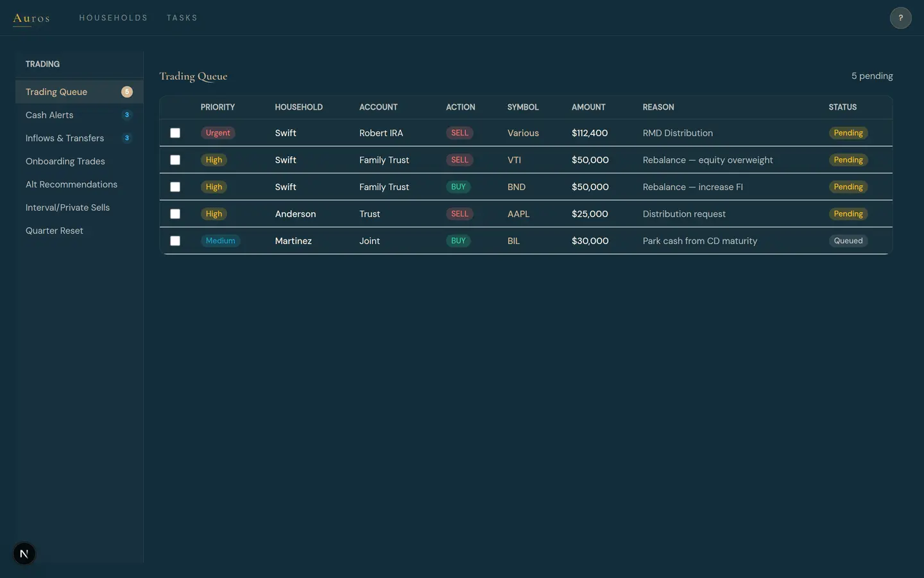The image size is (924, 578).
Task: Click the Queued status badge
Action: pos(848,241)
